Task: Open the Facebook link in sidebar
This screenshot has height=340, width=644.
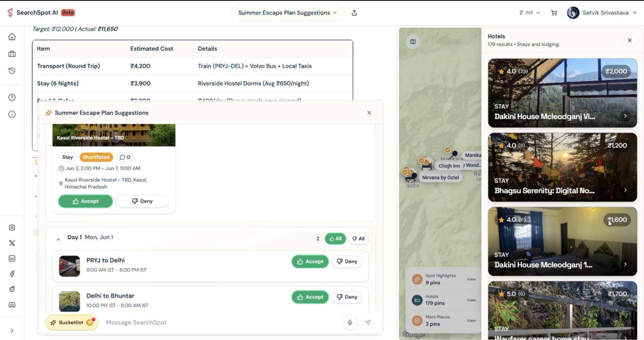Action: click(x=12, y=274)
